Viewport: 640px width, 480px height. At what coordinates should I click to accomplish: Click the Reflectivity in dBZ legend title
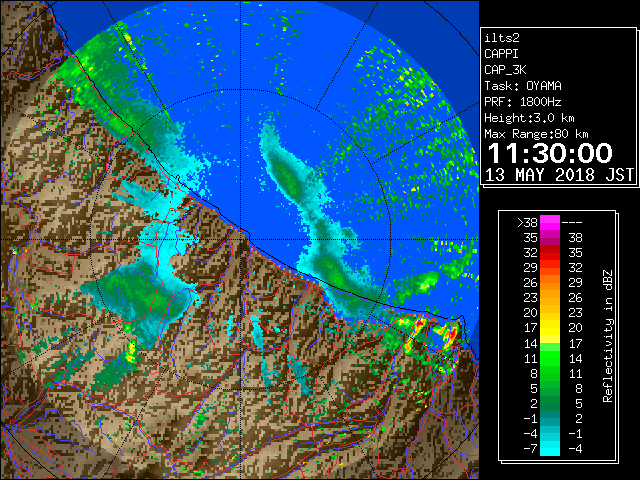(x=607, y=336)
